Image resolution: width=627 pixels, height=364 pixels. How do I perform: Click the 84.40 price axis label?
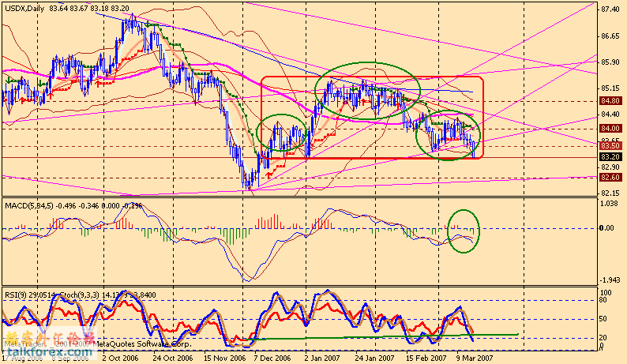[610, 114]
